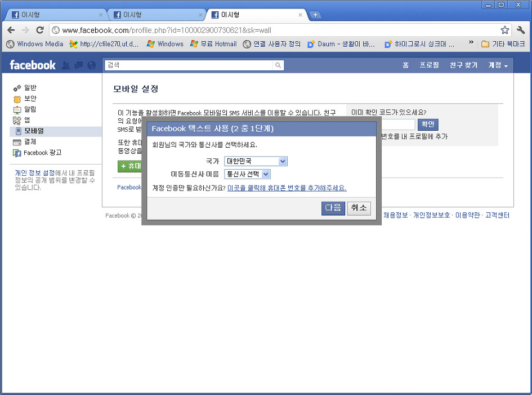
Task: Click the card icon beside 결제
Action: point(17,142)
